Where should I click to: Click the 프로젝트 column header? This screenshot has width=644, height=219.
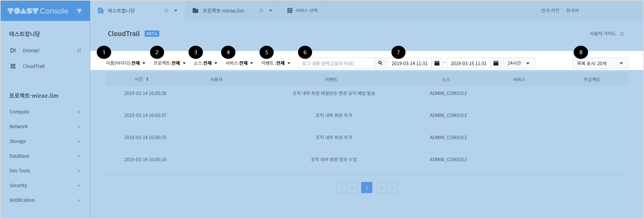[592, 79]
